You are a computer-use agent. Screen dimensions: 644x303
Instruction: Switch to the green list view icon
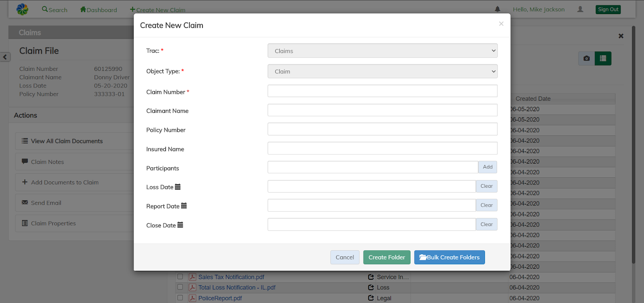[603, 58]
